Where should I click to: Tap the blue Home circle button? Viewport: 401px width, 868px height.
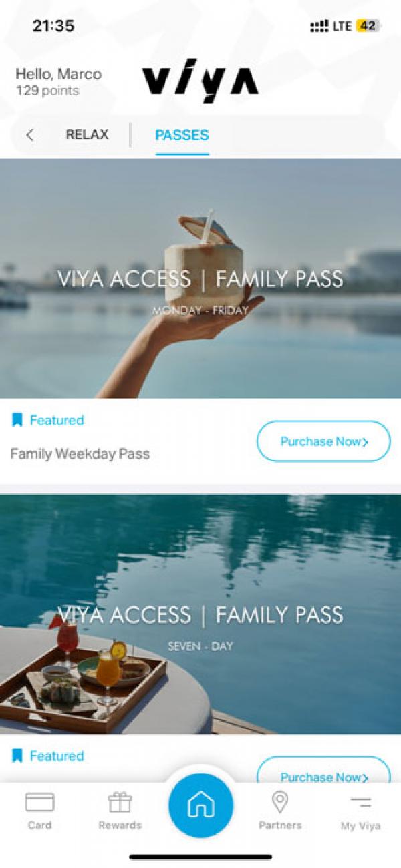[200, 806]
